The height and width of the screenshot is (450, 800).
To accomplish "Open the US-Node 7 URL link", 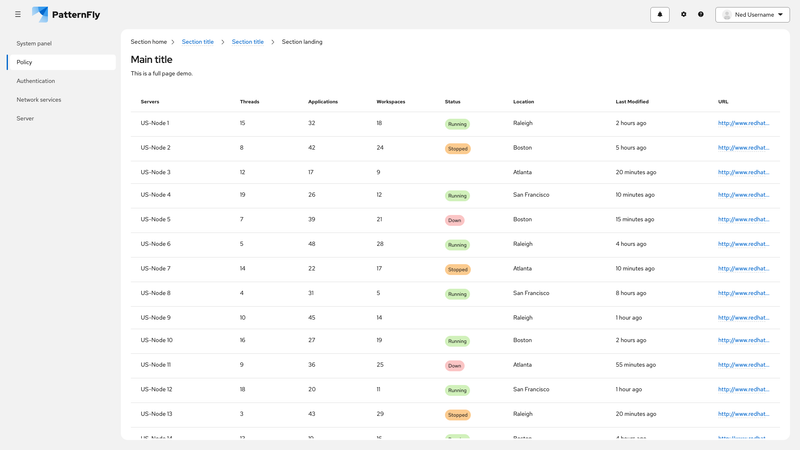I will click(743, 268).
